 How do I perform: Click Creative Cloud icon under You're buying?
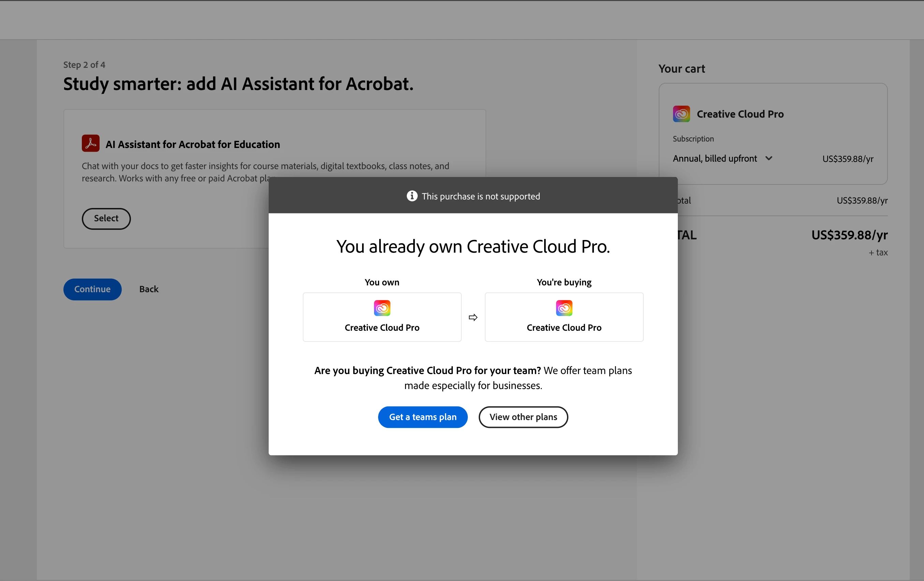pyautogui.click(x=564, y=308)
